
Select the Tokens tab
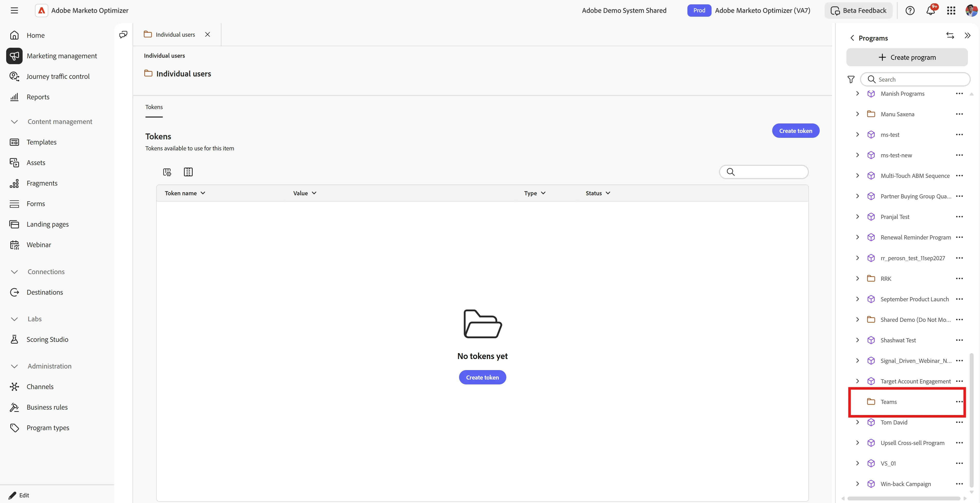coord(154,107)
